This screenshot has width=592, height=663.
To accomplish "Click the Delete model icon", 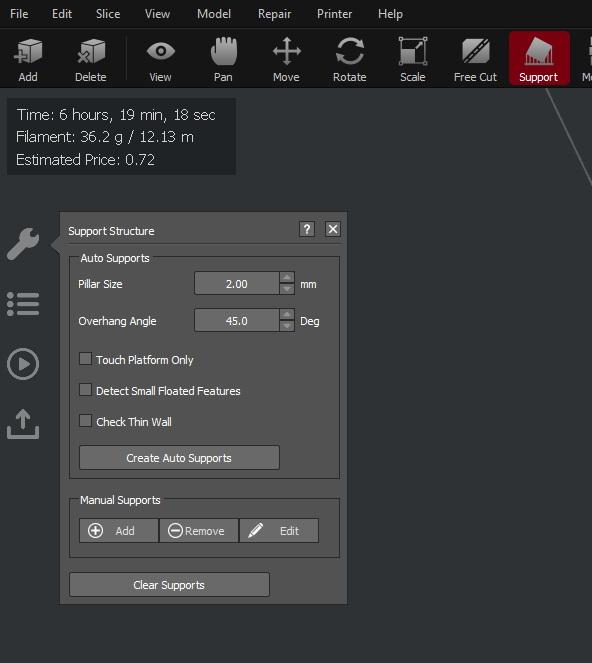I will tap(90, 59).
